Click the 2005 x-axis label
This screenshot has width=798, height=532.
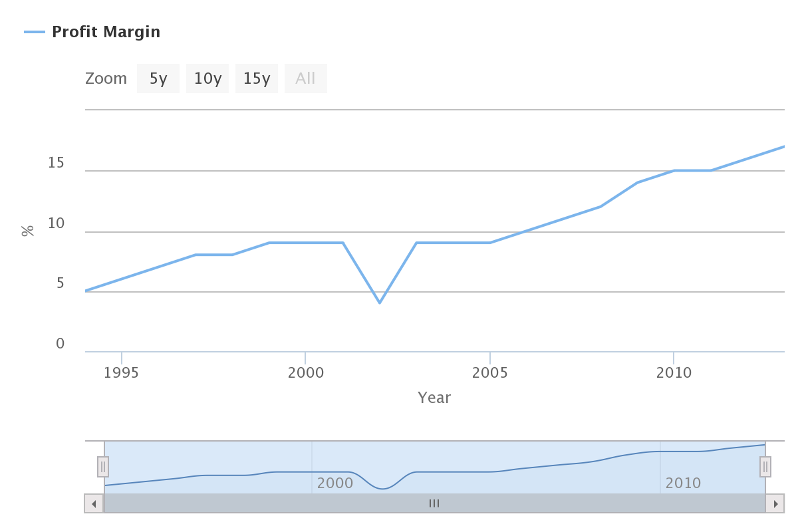[x=490, y=372]
